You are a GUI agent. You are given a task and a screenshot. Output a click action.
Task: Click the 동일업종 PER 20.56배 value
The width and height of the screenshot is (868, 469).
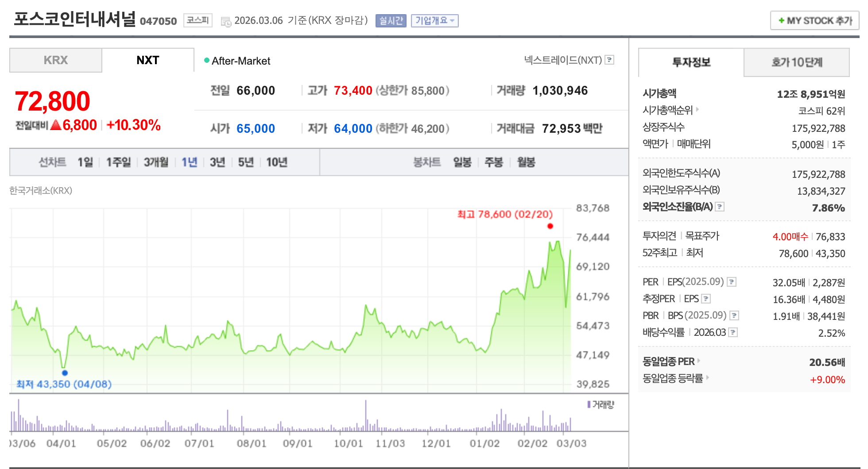tap(827, 362)
